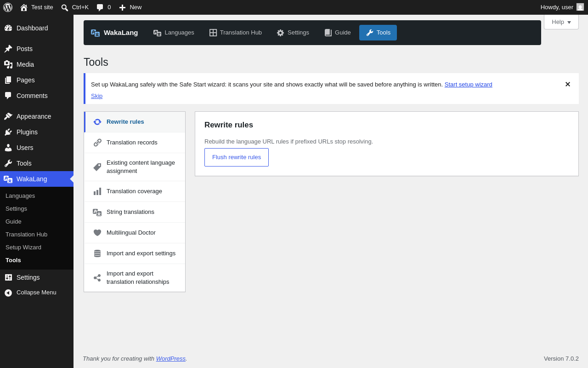Click the Howdy, user account text
The width and height of the screenshot is (588, 368).
coord(557,7)
